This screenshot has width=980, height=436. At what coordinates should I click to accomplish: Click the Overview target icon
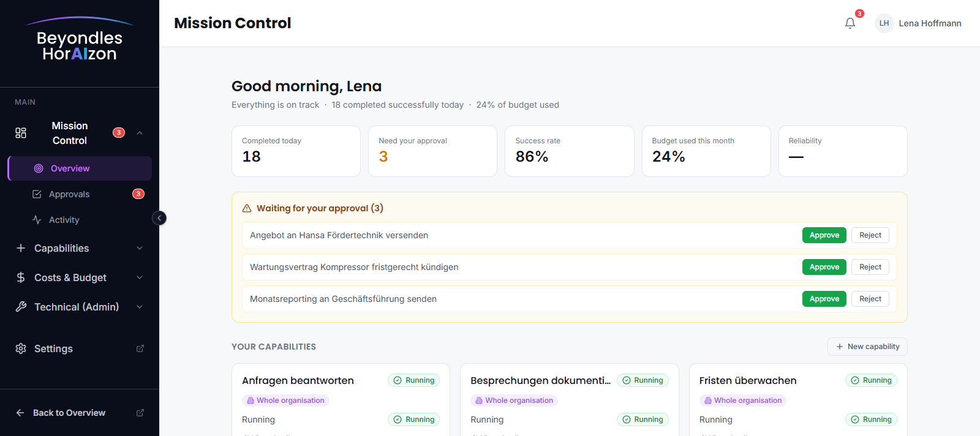click(39, 168)
